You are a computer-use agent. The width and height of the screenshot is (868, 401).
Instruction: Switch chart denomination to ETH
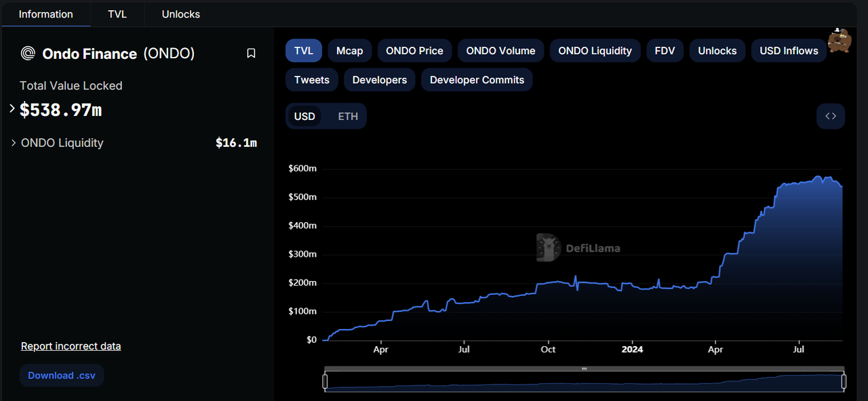coord(348,117)
